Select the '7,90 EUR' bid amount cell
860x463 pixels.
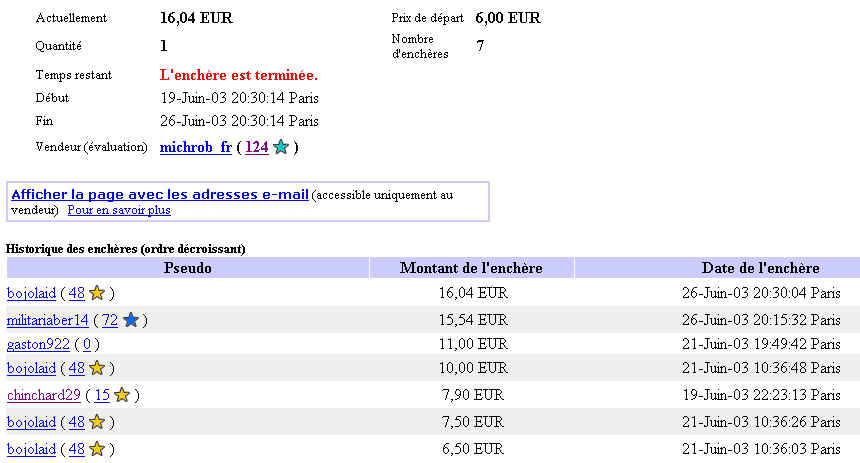[x=473, y=395]
